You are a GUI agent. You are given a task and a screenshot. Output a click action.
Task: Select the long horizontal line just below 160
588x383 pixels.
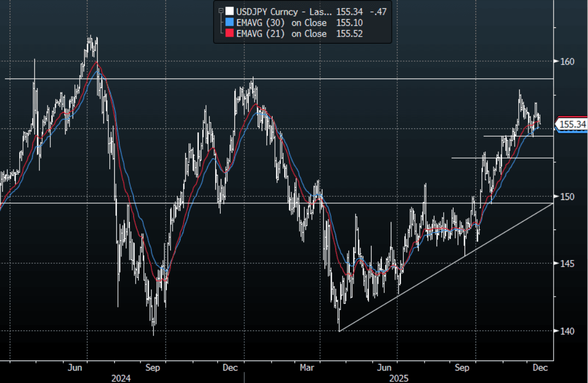[x=279, y=79]
